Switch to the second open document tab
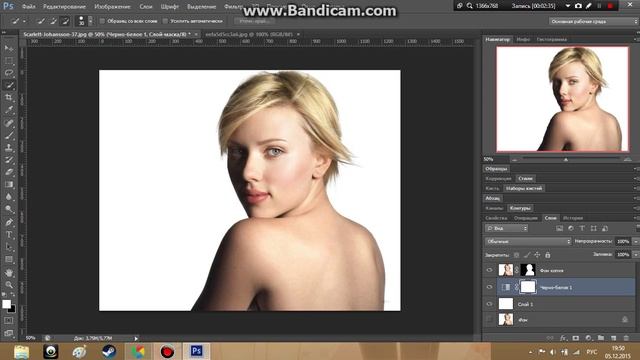640x360 pixels. click(x=249, y=34)
